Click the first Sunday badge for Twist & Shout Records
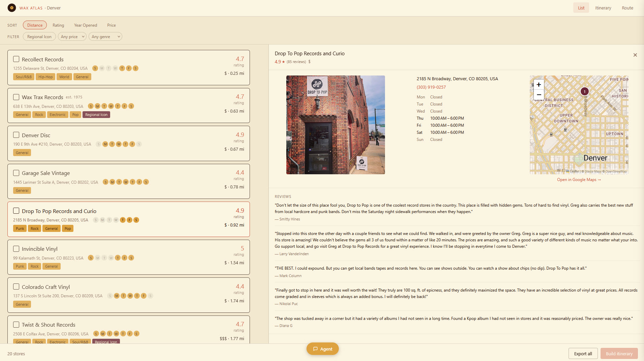The height and width of the screenshot is (361, 644). tap(96, 334)
